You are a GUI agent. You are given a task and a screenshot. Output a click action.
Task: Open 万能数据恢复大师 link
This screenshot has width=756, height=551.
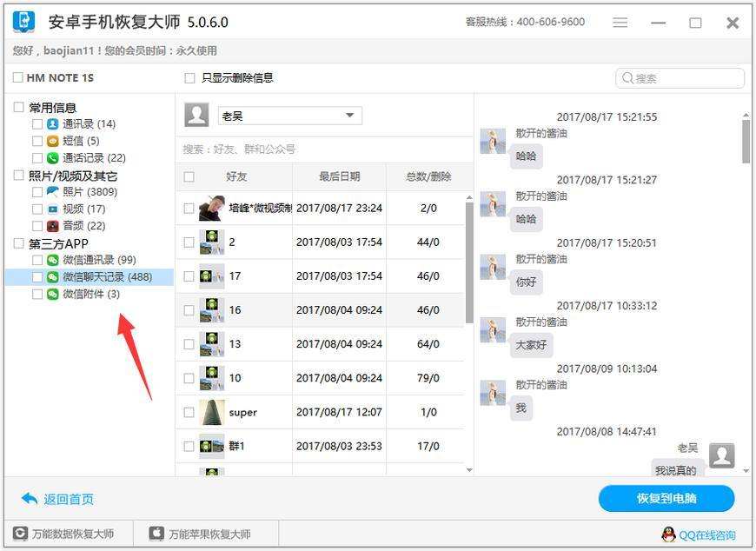coord(73,534)
